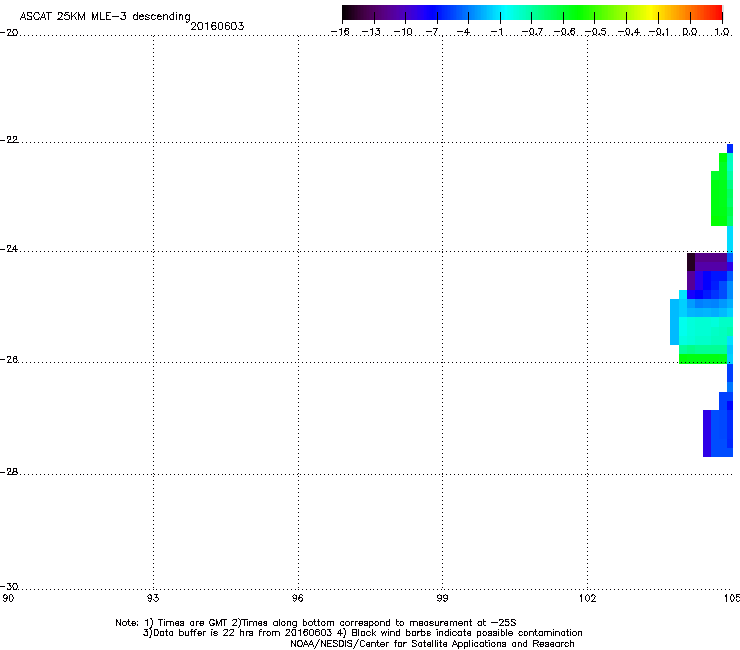Click the colorbar label '-16'
Viewport: 740px width, 650px height.
pyautogui.click(x=340, y=32)
